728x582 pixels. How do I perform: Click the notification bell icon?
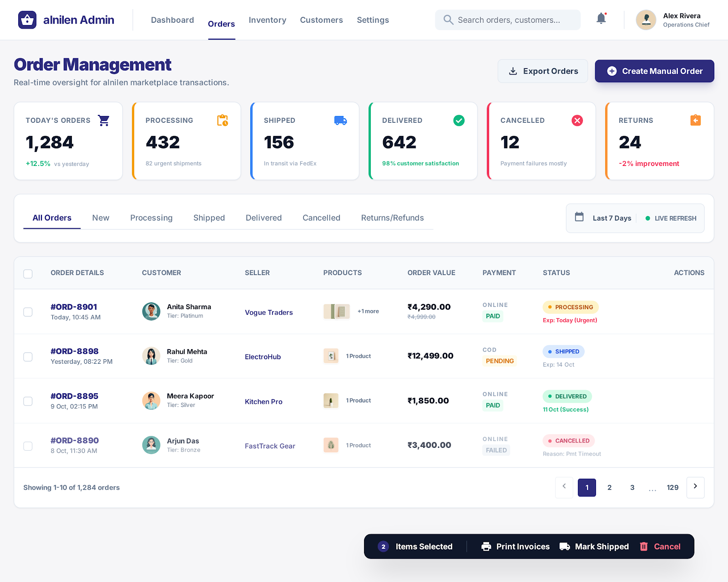[x=601, y=19]
